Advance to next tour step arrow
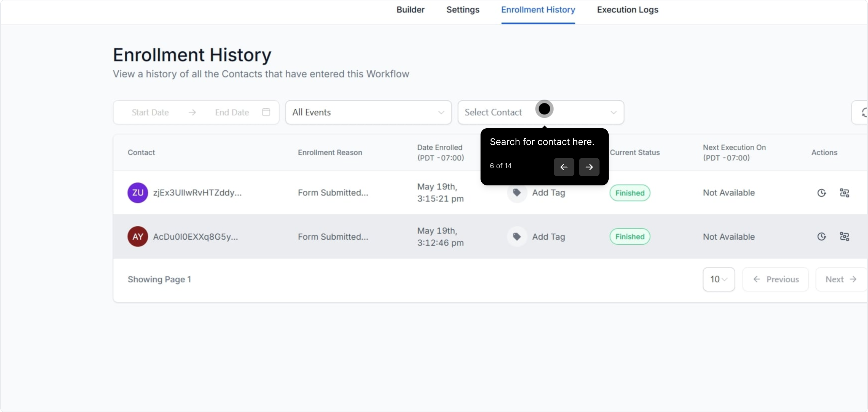868x412 pixels. click(589, 167)
